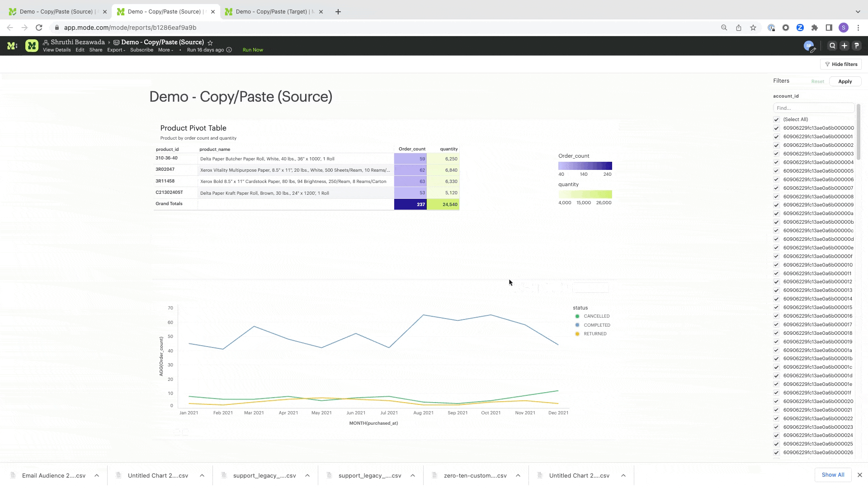Toggle the (Select All) checkbox
This screenshot has height=488, width=868.
(777, 120)
